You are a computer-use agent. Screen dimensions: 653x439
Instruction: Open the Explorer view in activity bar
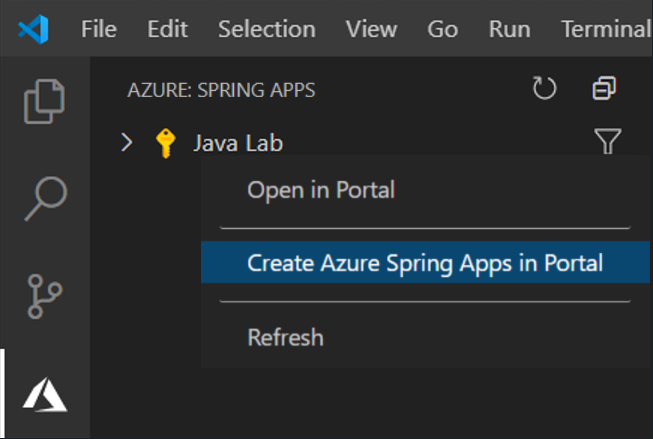pos(44,101)
